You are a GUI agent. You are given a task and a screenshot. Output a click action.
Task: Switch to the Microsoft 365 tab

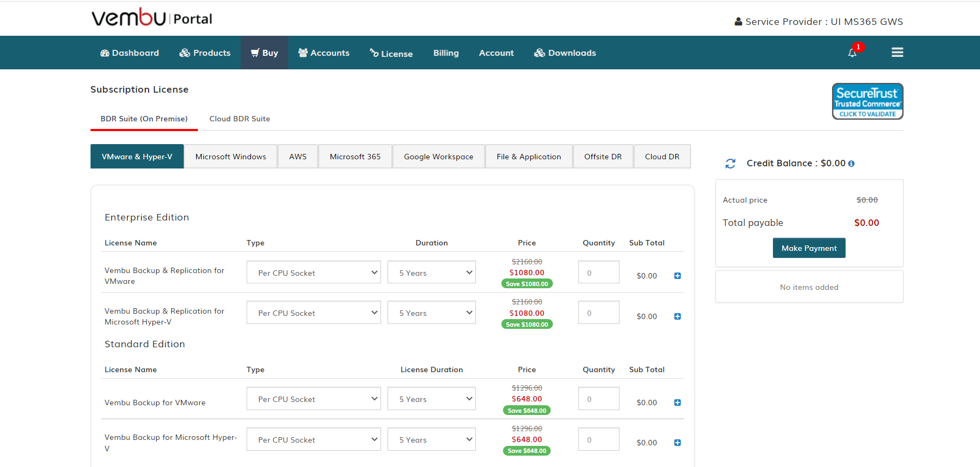point(356,157)
